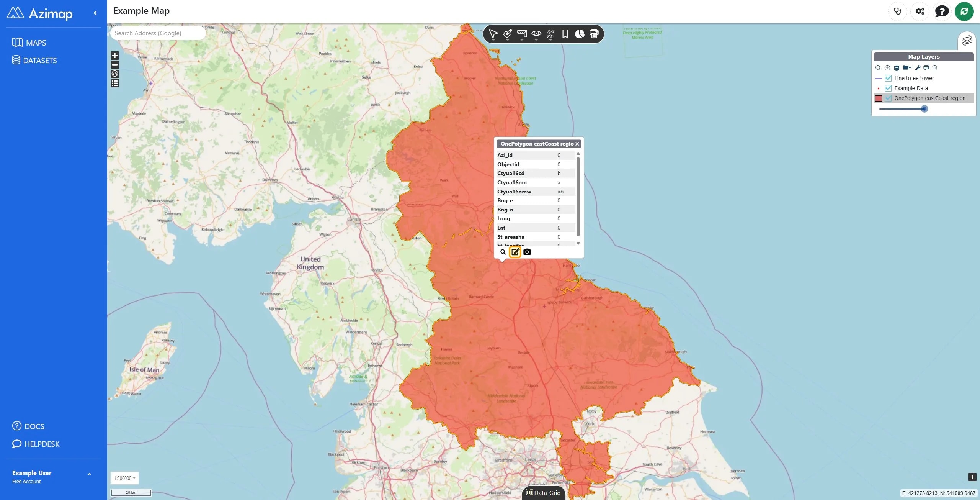Select the Line to ee tower layer
Image resolution: width=980 pixels, height=500 pixels.
914,78
